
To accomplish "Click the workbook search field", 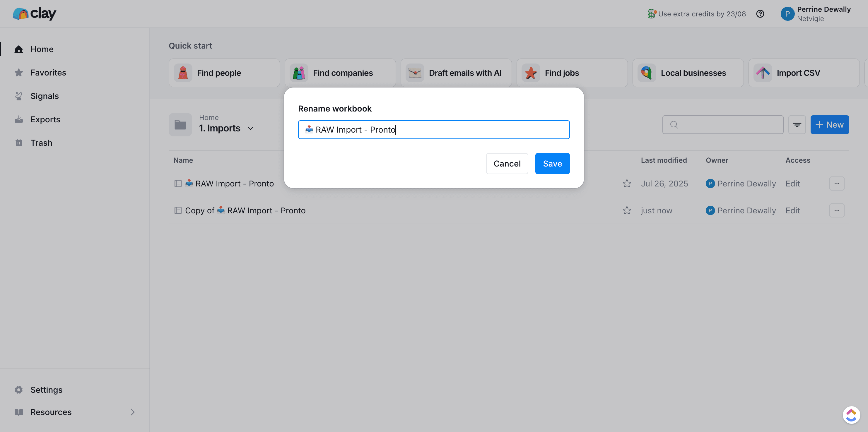I will pyautogui.click(x=723, y=125).
